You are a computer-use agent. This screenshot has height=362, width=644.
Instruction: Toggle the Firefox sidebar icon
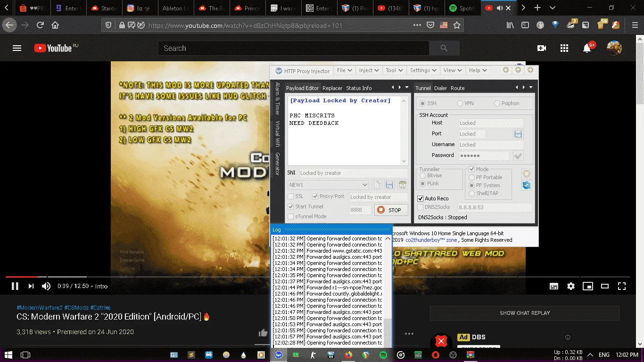point(525,25)
